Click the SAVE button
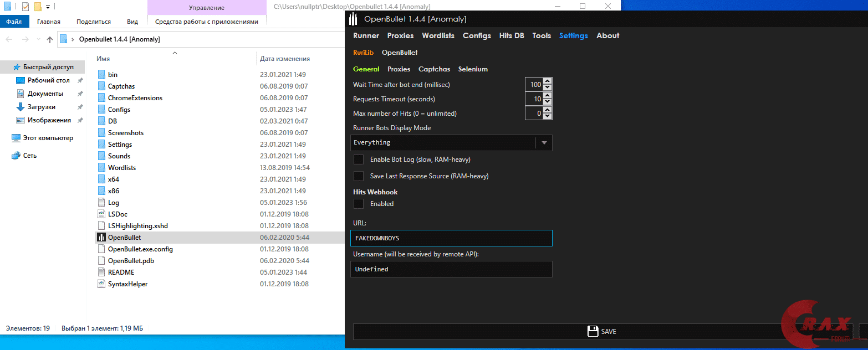Image resolution: width=868 pixels, height=350 pixels. click(x=602, y=332)
